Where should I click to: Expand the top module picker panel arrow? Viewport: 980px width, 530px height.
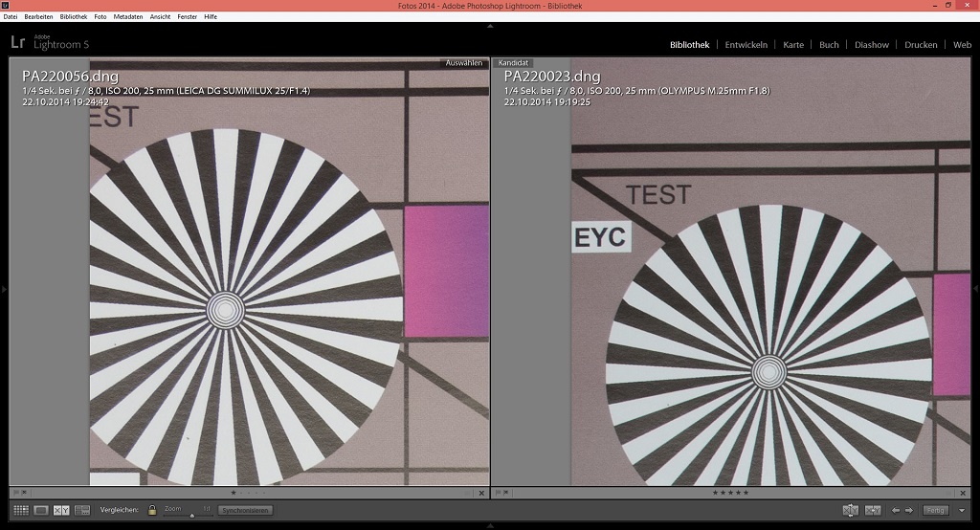pyautogui.click(x=490, y=26)
